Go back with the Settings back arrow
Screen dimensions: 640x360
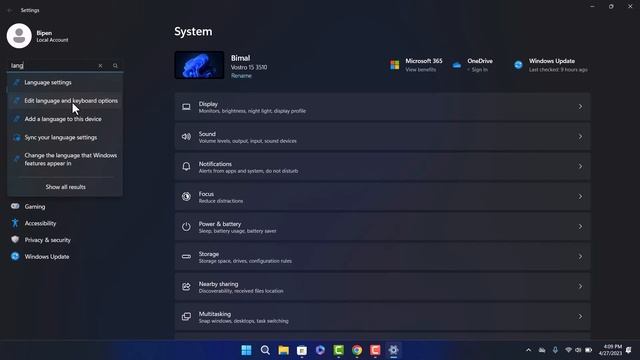point(10,10)
